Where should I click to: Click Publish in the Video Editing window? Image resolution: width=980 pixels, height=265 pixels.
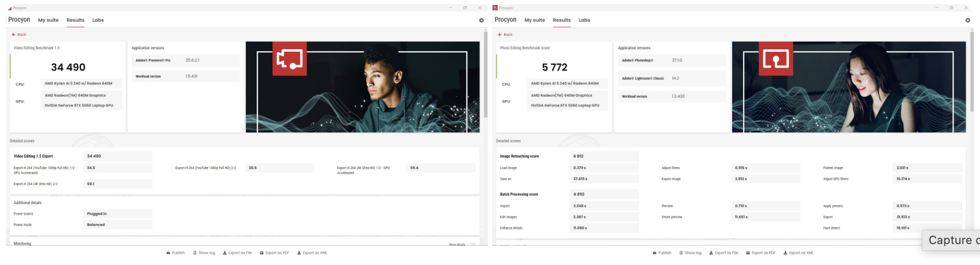(x=176, y=253)
